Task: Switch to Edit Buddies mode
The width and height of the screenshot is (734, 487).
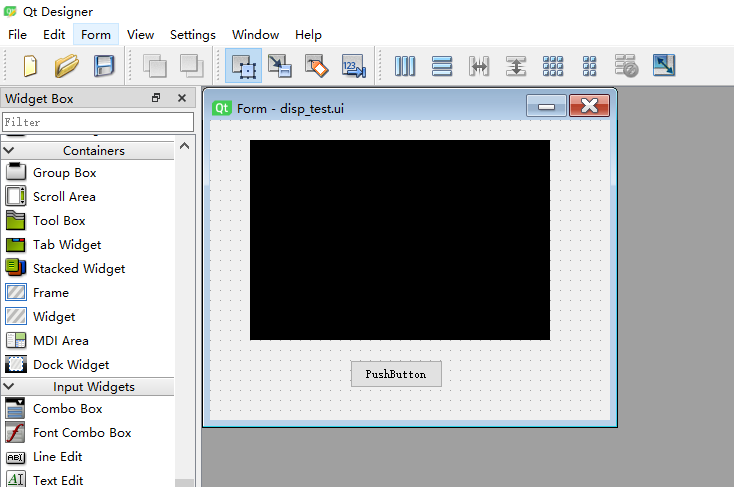Action: coord(316,66)
